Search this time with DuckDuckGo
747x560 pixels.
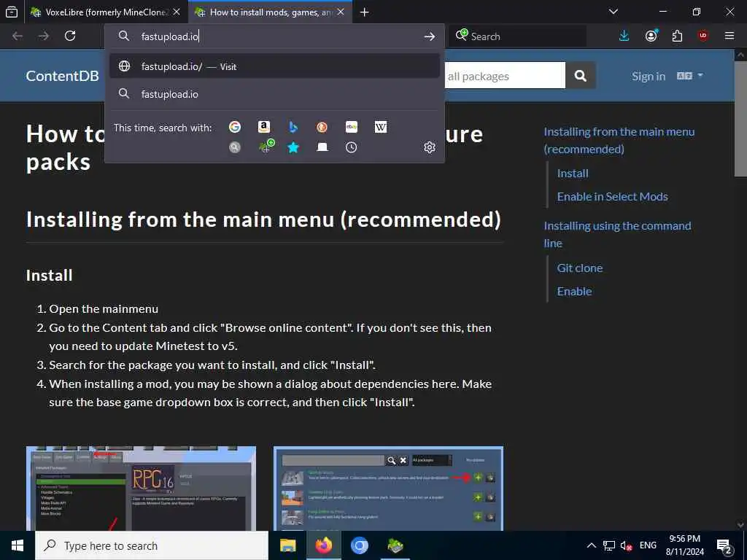click(x=322, y=127)
